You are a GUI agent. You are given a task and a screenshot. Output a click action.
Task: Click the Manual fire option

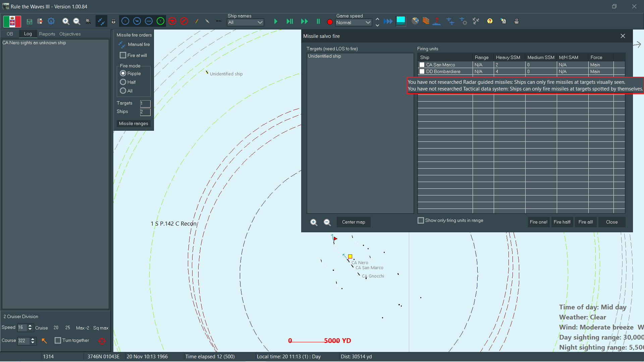tap(134, 44)
